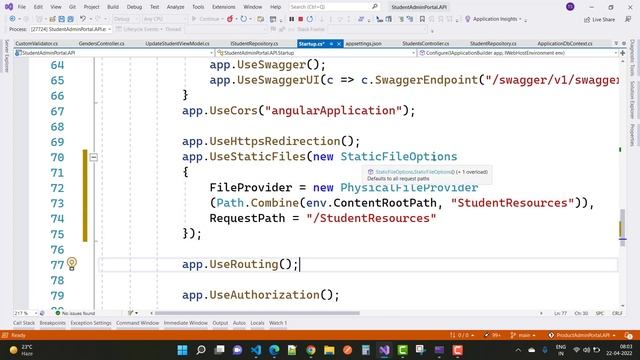Click the Application Insights lightbulb icon
The height and width of the screenshot is (360, 640).
coord(468,19)
